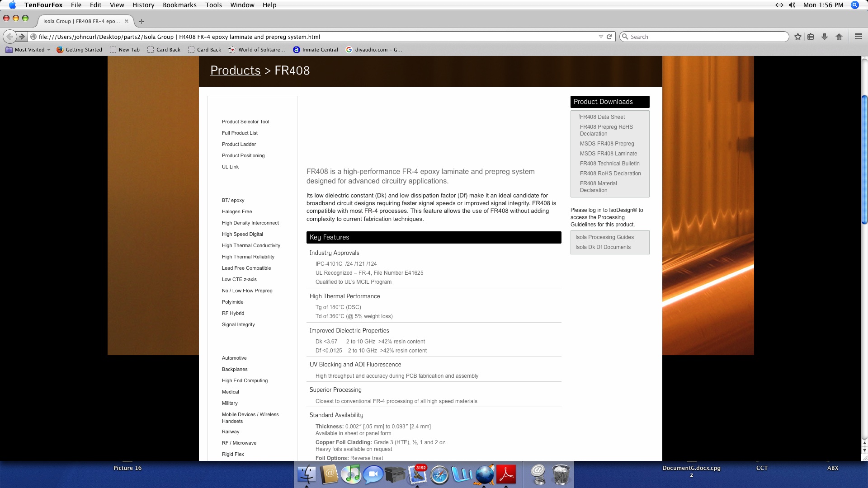Open the Trash in the Dock
Screen dimensions: 868x488
(x=561, y=474)
